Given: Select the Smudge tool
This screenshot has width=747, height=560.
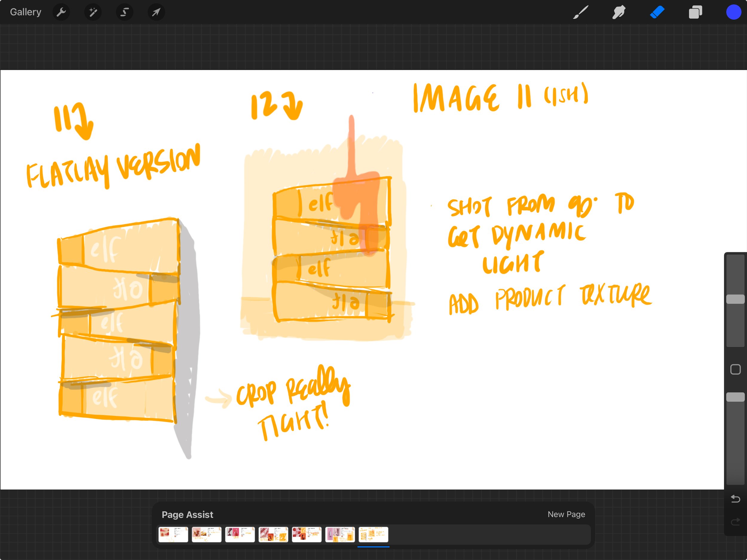Looking at the screenshot, I should (x=619, y=12).
